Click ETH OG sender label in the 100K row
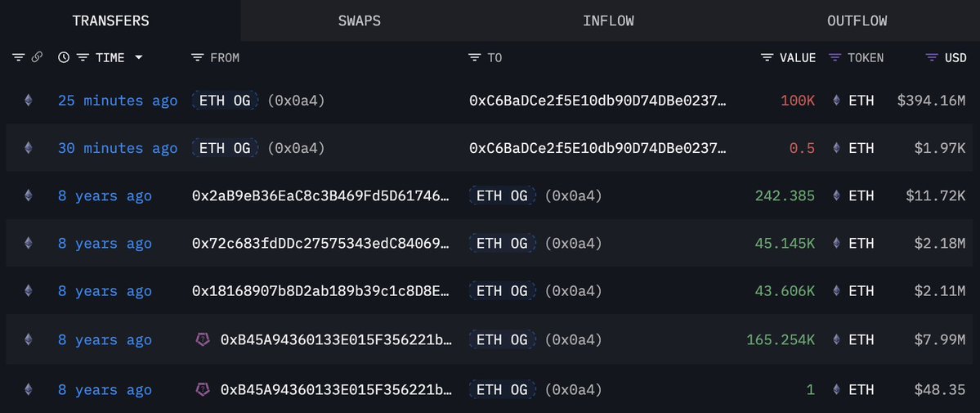980x413 pixels. 225,101
